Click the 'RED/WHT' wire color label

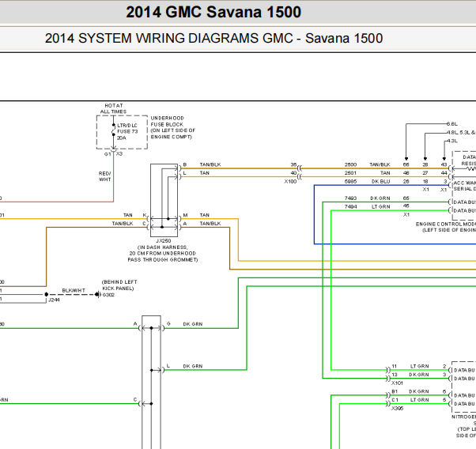click(x=104, y=176)
